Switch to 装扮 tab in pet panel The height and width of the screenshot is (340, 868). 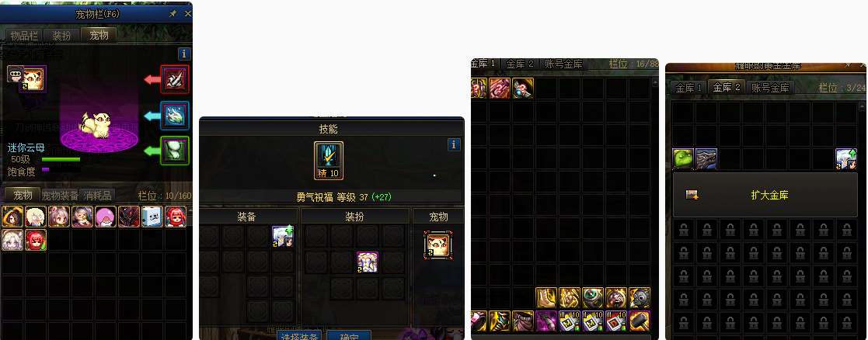[x=61, y=36]
